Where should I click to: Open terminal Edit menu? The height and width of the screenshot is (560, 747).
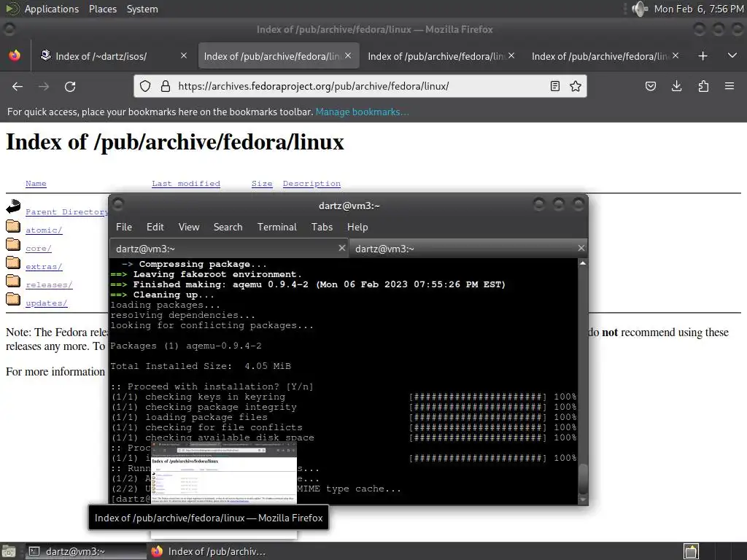coord(155,227)
